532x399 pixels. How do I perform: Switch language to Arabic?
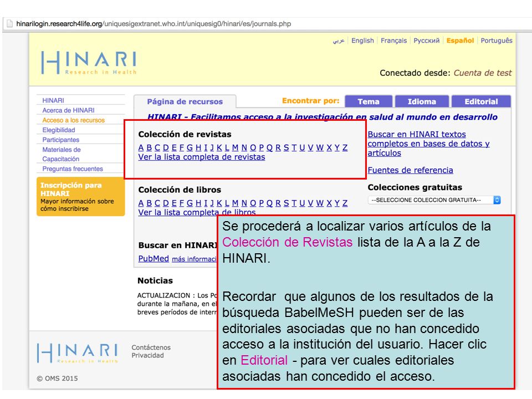tap(339, 40)
